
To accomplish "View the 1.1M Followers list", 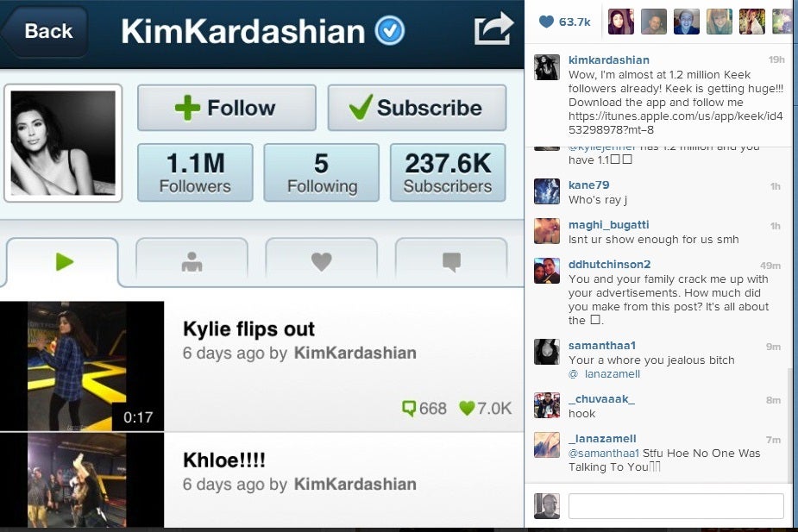I will (195, 173).
